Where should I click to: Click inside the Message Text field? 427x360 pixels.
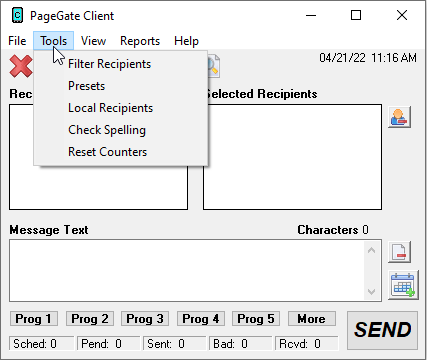click(x=188, y=270)
